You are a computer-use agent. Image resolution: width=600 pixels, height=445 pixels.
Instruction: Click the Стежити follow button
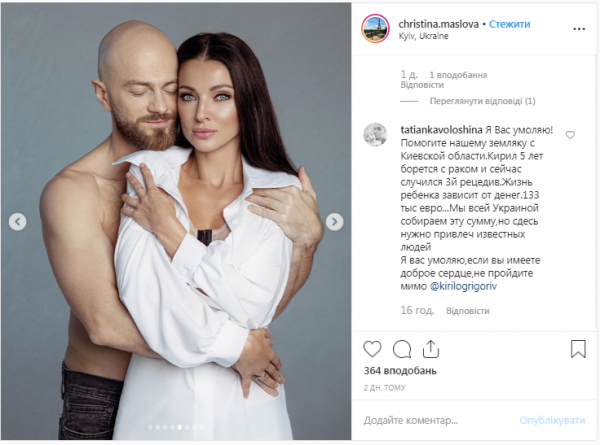(x=509, y=24)
